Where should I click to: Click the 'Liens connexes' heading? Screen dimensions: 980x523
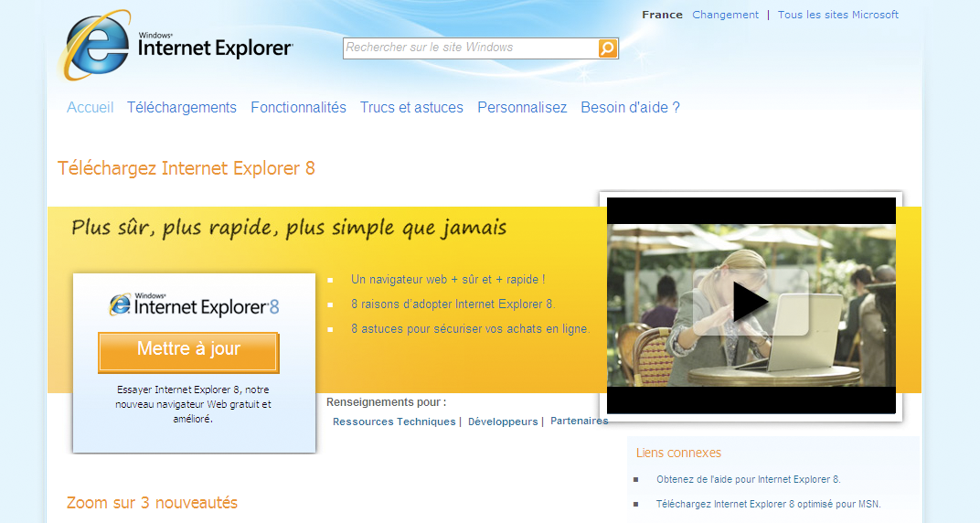[x=678, y=453]
